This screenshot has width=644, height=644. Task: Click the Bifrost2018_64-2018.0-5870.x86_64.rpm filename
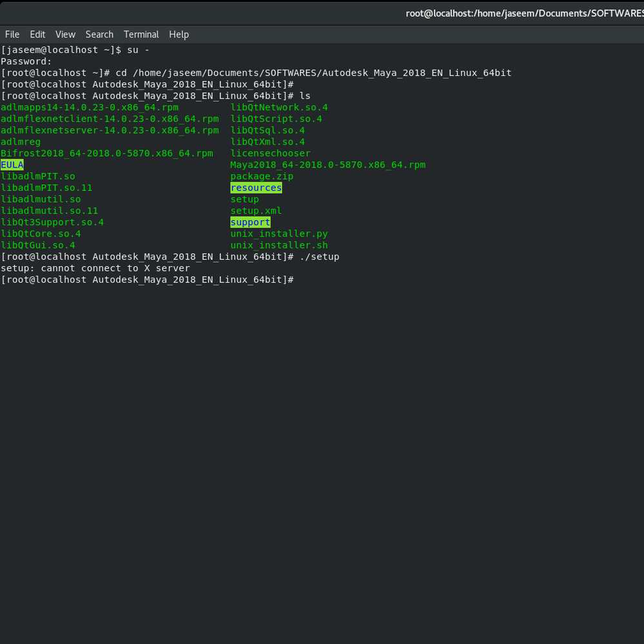point(107,153)
